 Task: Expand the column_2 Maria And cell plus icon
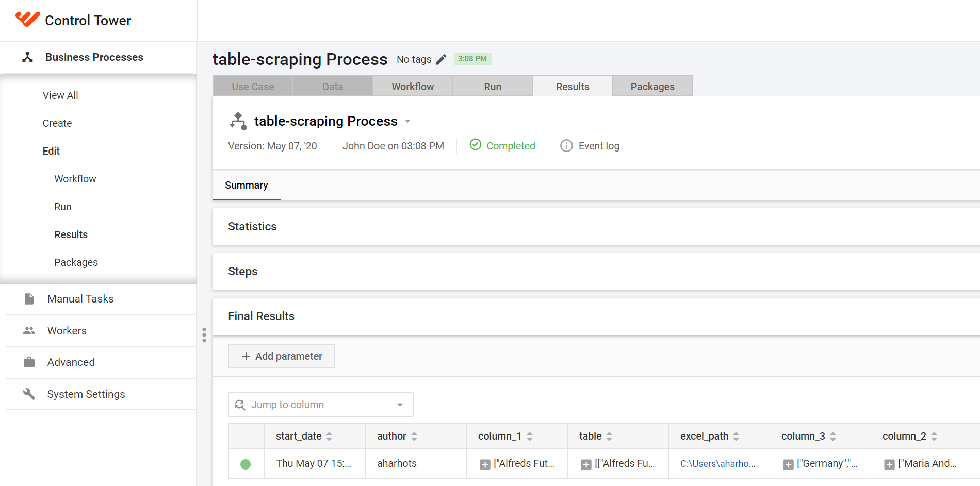tap(889, 464)
